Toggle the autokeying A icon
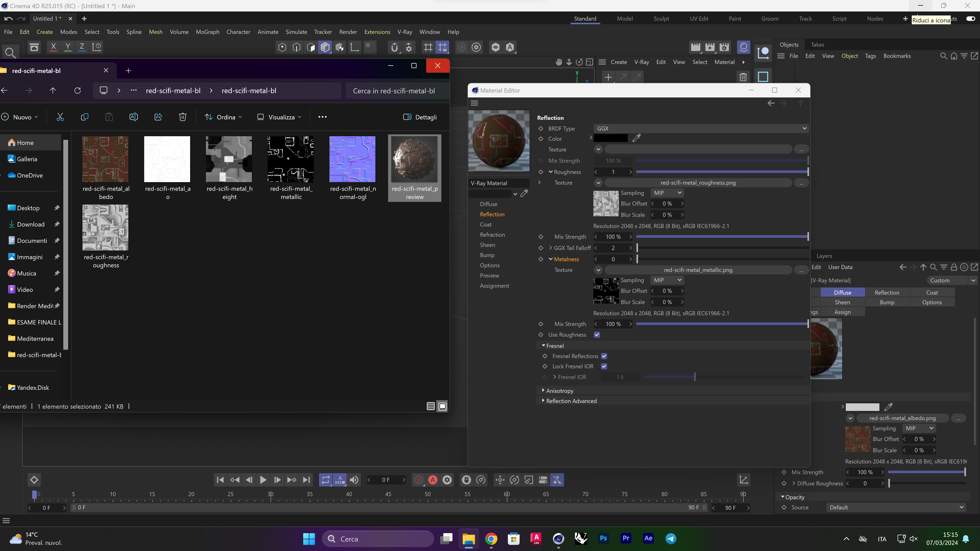This screenshot has width=980, height=551. [x=433, y=480]
